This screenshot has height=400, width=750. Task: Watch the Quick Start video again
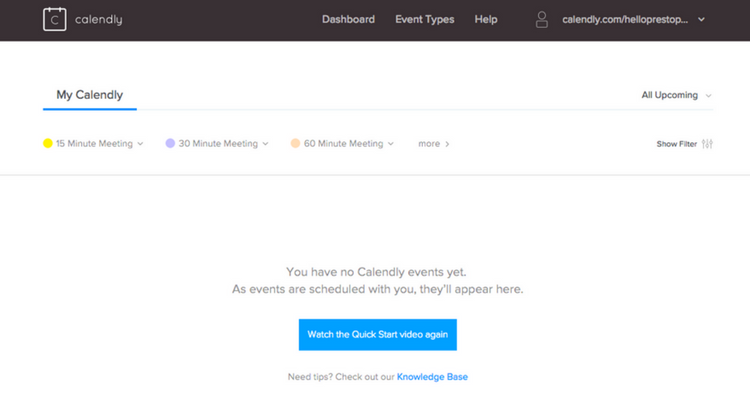coord(377,334)
